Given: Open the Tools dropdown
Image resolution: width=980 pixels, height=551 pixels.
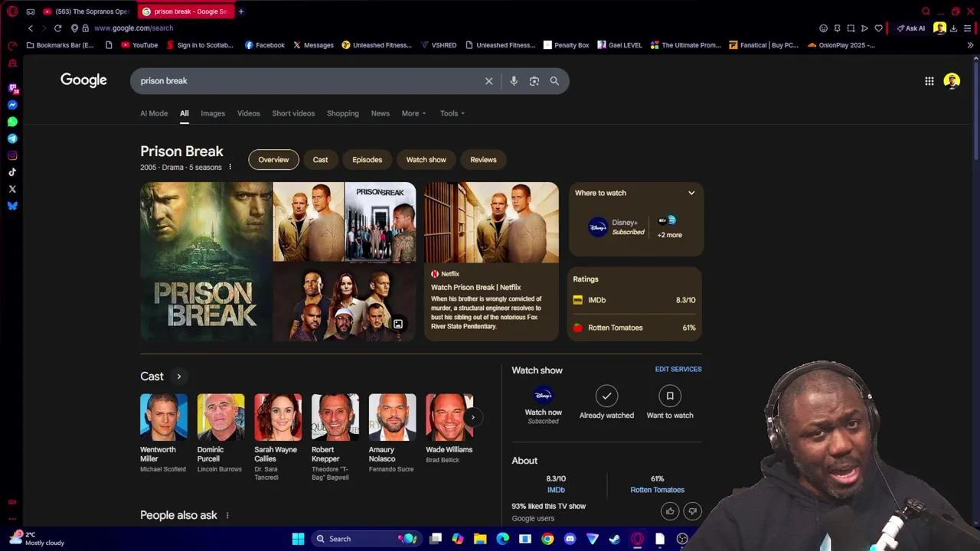Looking at the screenshot, I should tap(452, 113).
